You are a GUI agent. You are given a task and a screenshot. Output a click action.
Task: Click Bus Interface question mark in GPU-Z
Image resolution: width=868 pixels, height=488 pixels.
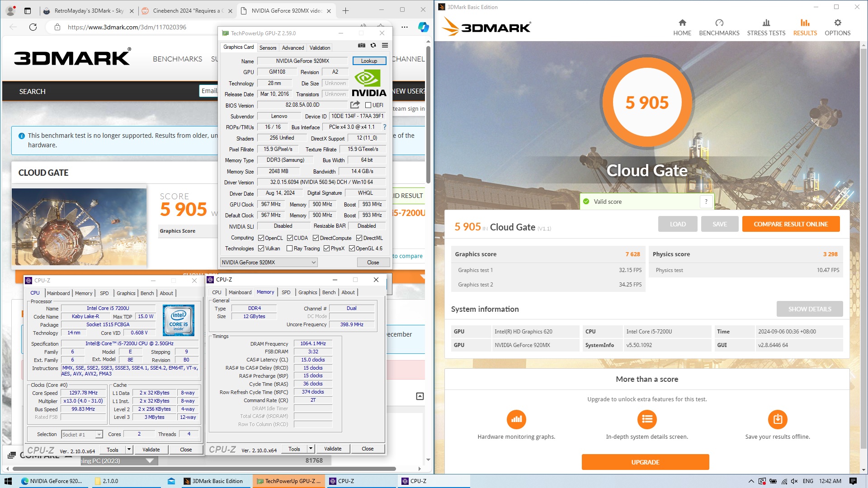385,127
